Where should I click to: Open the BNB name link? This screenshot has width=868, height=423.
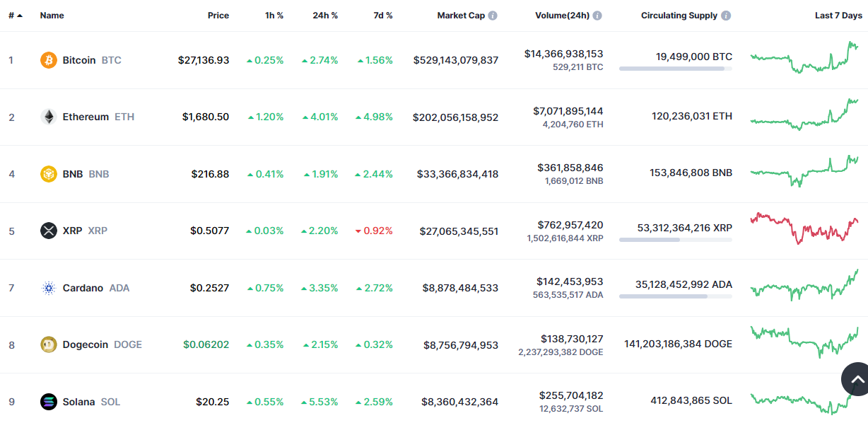pos(86,174)
